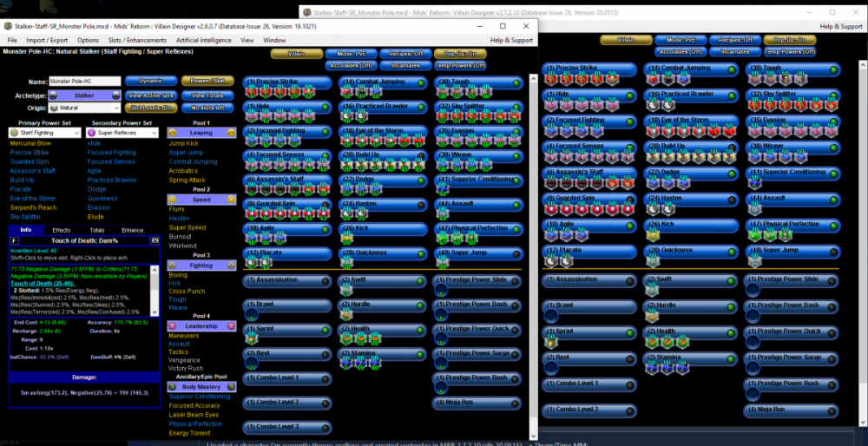Click Sprint's enhancement slot in the rear window

551,343
